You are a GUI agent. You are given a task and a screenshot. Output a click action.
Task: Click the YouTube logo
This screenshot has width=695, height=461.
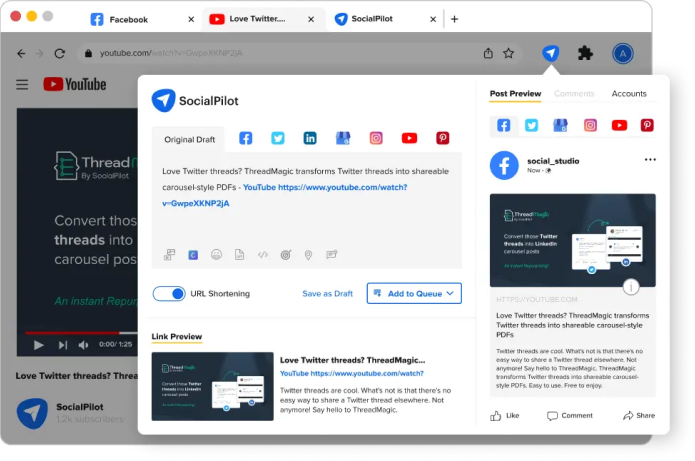(74, 84)
